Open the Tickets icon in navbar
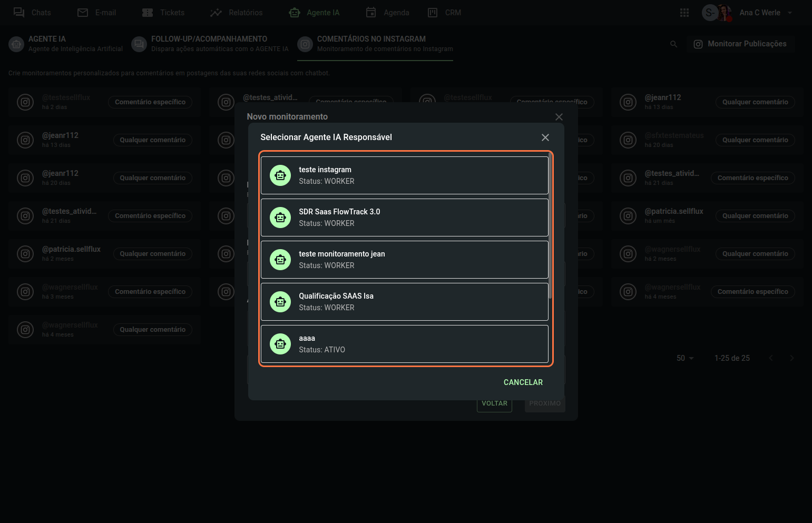The height and width of the screenshot is (523, 812). click(x=148, y=13)
